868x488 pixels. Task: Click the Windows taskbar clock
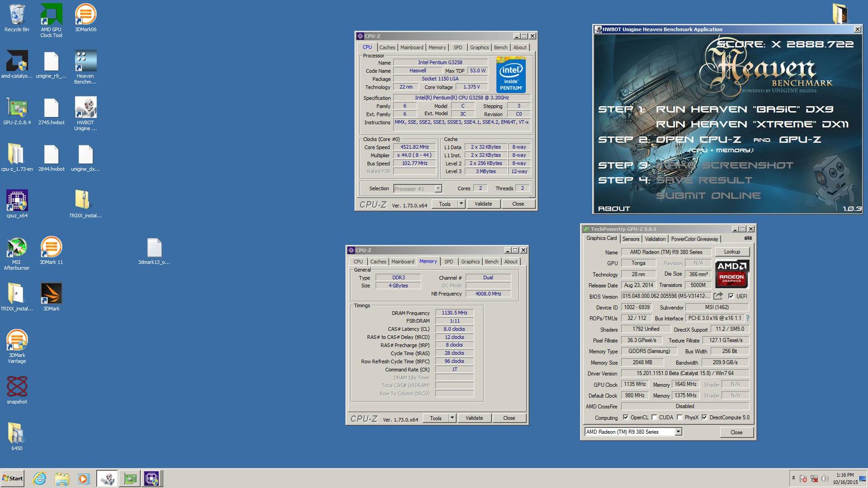845,478
